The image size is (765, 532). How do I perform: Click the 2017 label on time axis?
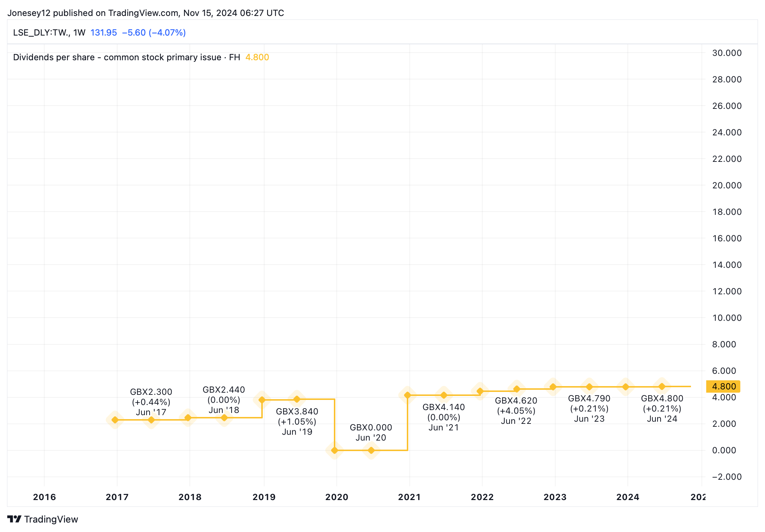coord(117,497)
